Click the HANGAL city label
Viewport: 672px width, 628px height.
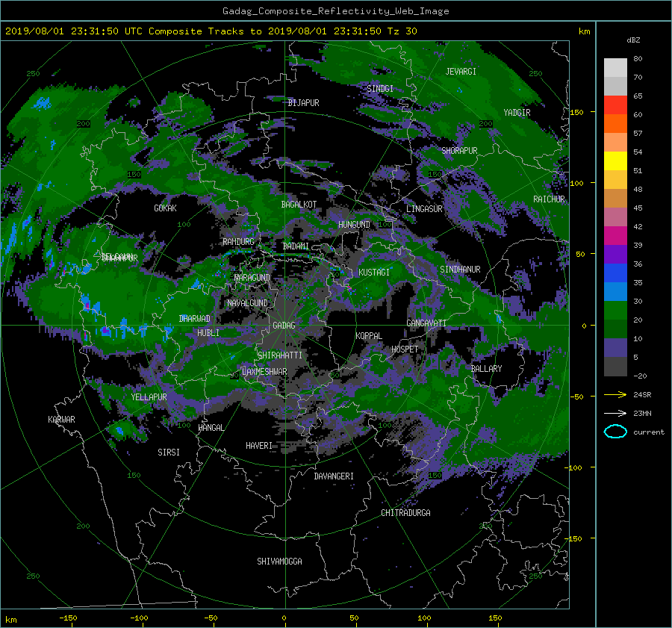click(x=211, y=427)
